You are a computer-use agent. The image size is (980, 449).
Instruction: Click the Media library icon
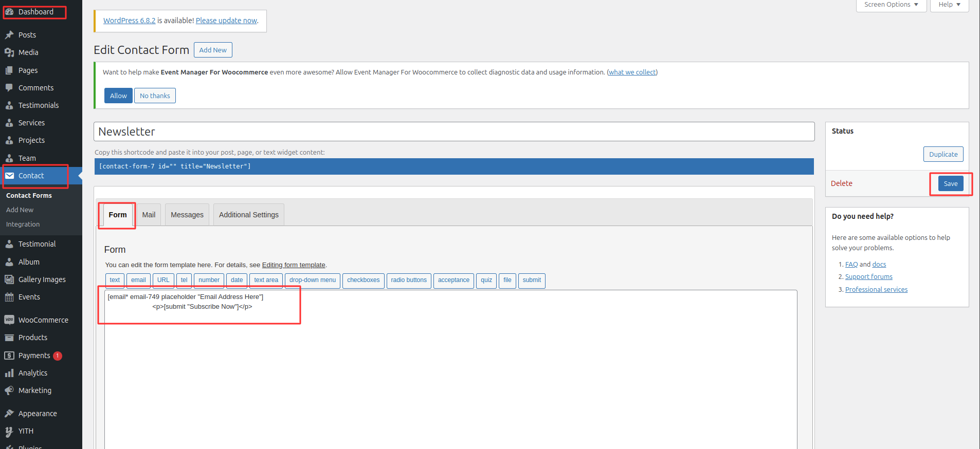pos(9,52)
